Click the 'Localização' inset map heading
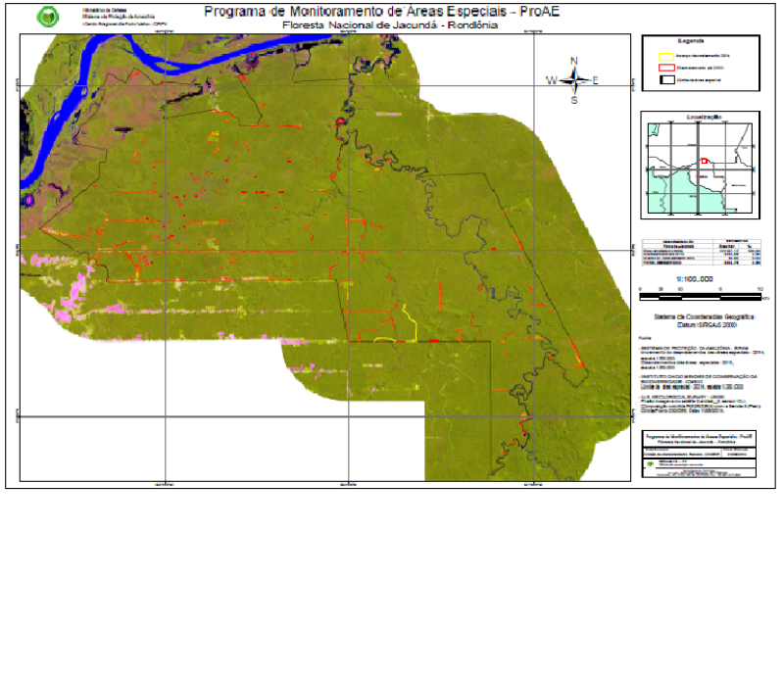Viewport: 784px width, 676px height. click(x=700, y=116)
